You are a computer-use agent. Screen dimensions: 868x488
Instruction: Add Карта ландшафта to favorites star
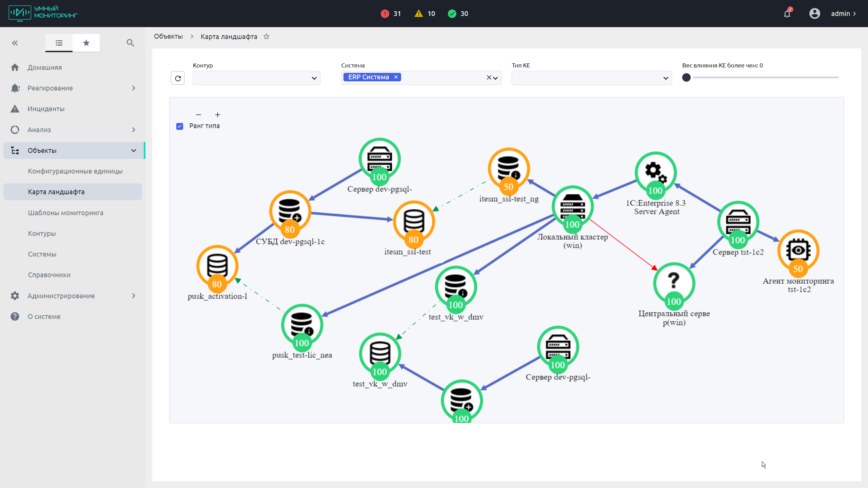267,37
